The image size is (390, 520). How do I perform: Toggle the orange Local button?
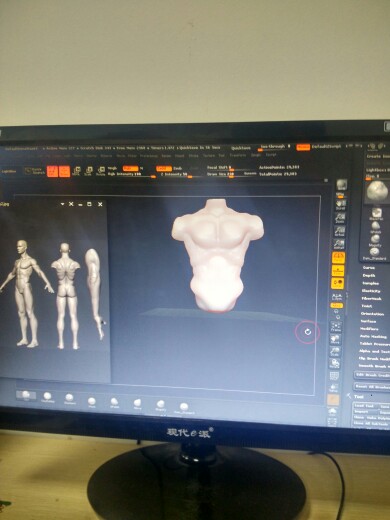click(337, 283)
